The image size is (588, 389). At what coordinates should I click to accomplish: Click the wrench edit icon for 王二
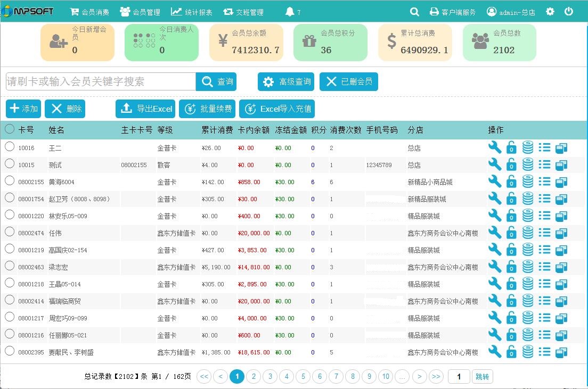495,147
